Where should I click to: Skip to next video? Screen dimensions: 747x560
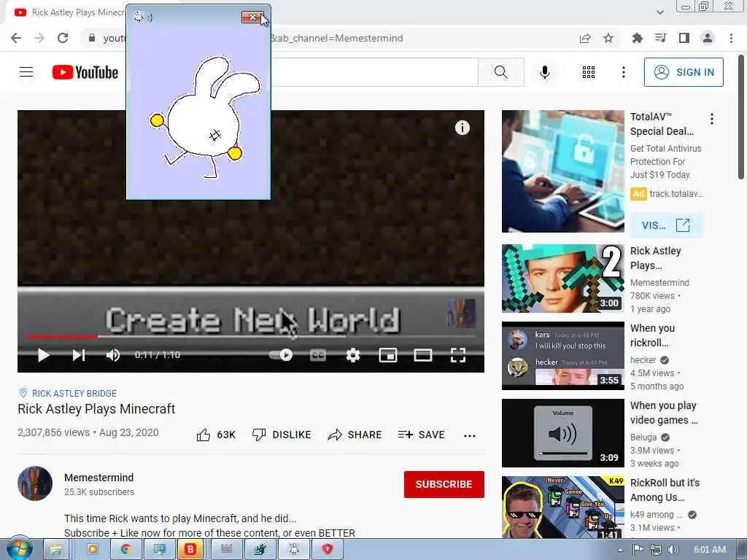pyautogui.click(x=79, y=355)
